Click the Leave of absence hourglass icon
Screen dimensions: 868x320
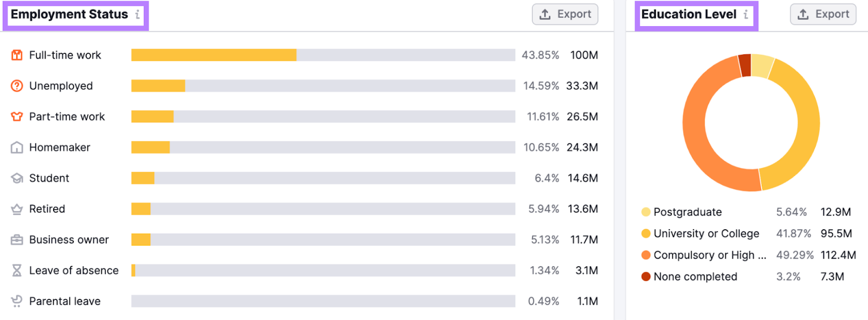(x=17, y=271)
